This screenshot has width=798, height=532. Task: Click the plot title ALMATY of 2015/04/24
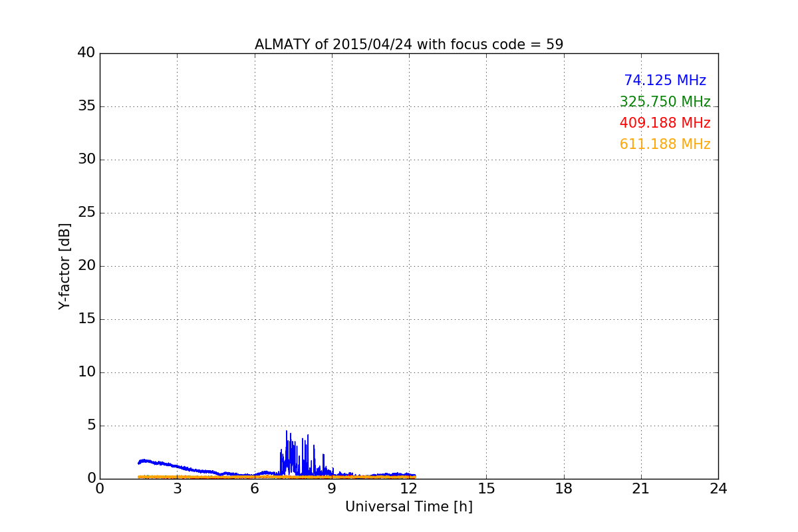(x=409, y=45)
